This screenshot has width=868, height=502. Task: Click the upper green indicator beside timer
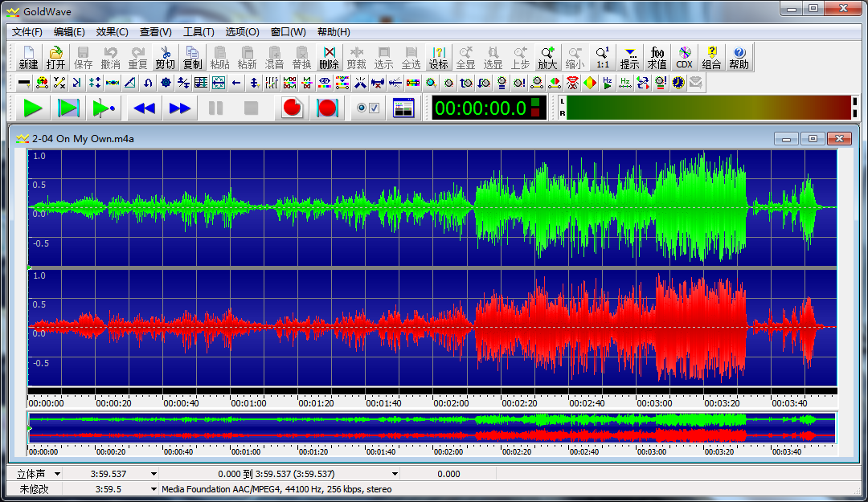(x=536, y=102)
